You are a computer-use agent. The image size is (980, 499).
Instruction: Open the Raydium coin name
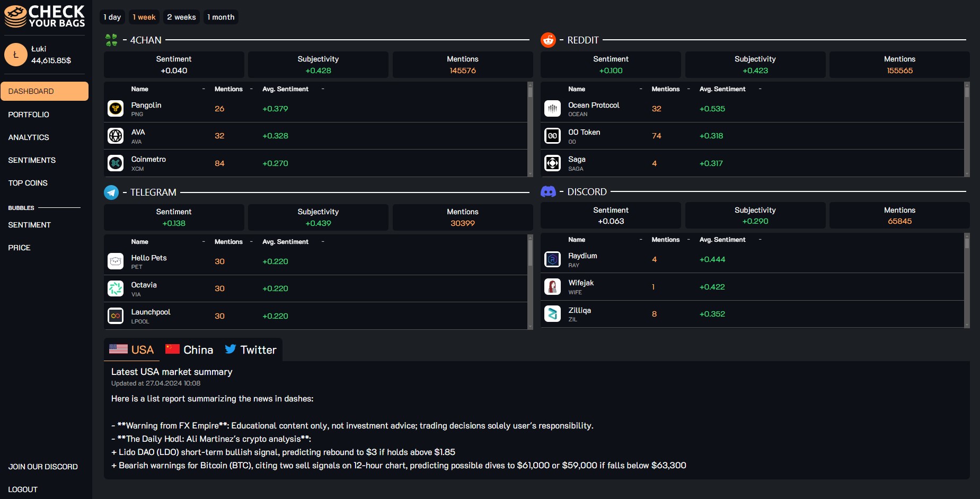click(582, 256)
